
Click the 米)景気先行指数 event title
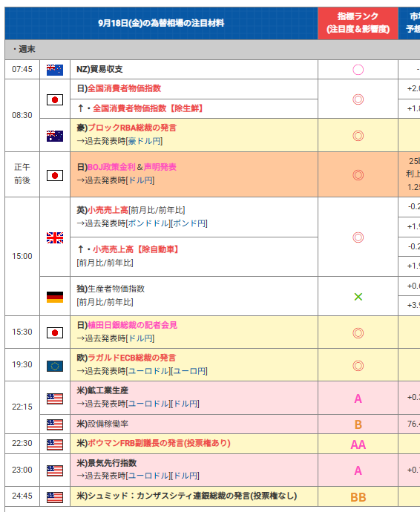coord(106,463)
